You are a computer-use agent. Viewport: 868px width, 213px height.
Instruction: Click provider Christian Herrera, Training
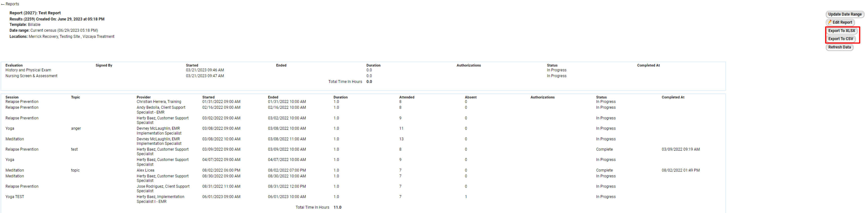point(159,102)
